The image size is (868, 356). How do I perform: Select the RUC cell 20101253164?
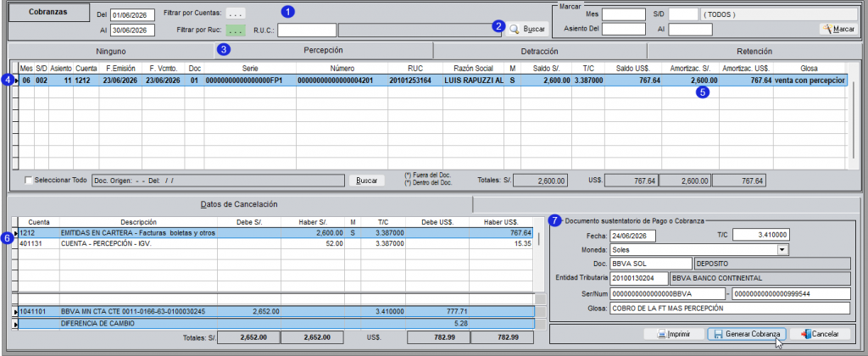[415, 81]
